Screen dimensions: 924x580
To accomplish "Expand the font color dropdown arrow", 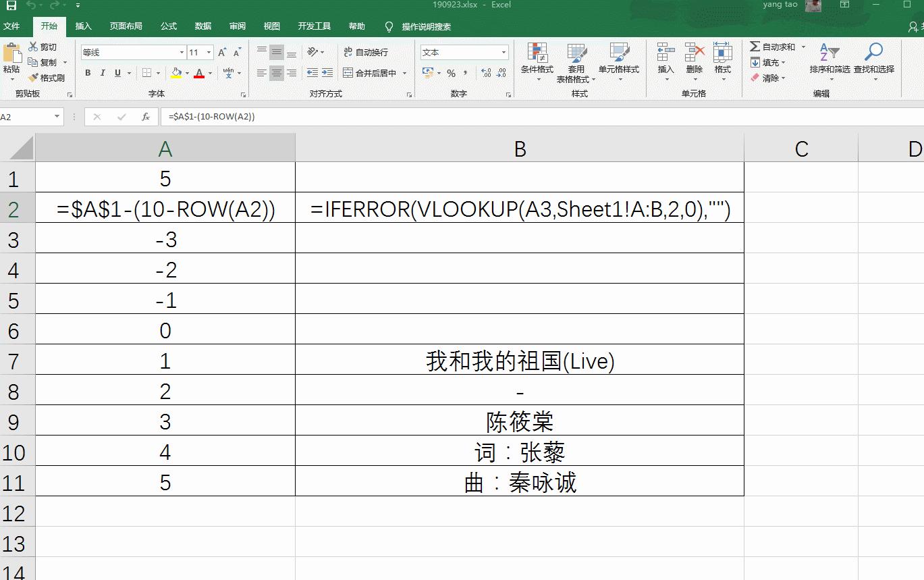I will pyautogui.click(x=210, y=73).
